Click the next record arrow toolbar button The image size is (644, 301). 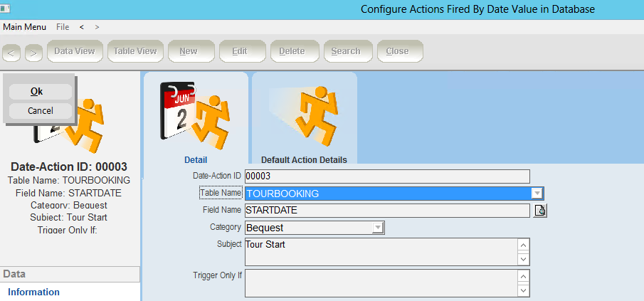pyautogui.click(x=33, y=52)
